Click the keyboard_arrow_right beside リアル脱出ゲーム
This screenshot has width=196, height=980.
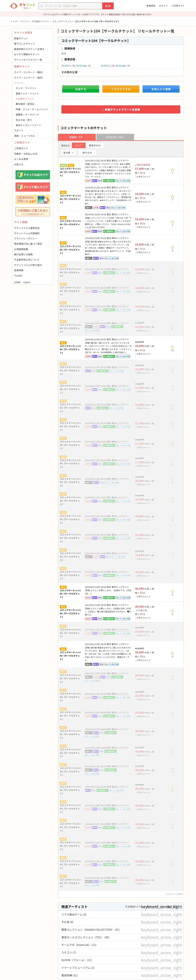click(x=161, y=915)
